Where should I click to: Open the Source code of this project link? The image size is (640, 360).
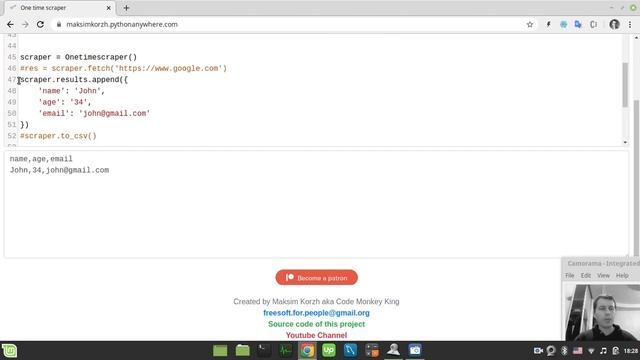pyautogui.click(x=316, y=324)
